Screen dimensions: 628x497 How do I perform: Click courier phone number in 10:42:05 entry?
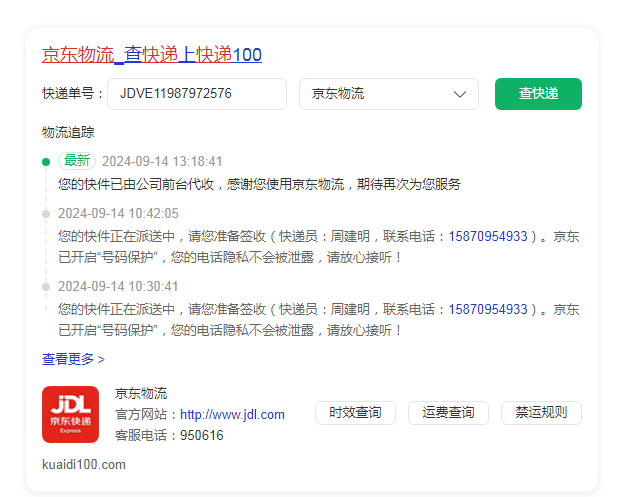(487, 237)
